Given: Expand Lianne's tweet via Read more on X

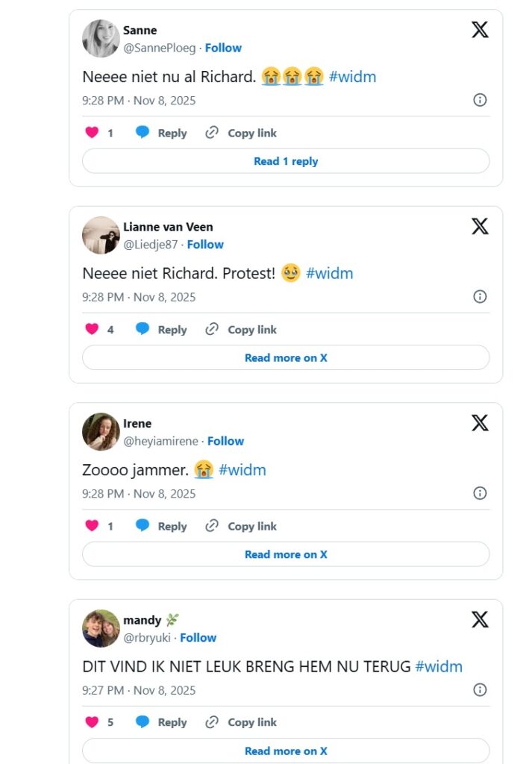Looking at the screenshot, I should pyautogui.click(x=286, y=358).
